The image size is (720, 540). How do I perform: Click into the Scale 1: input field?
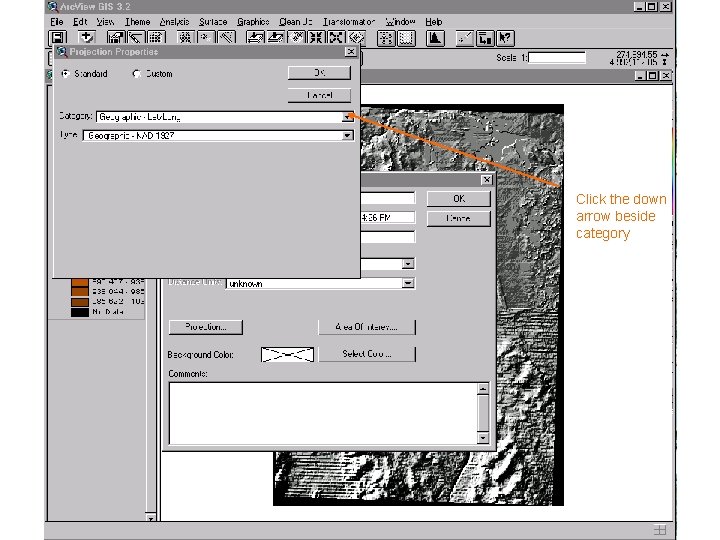pos(557,58)
